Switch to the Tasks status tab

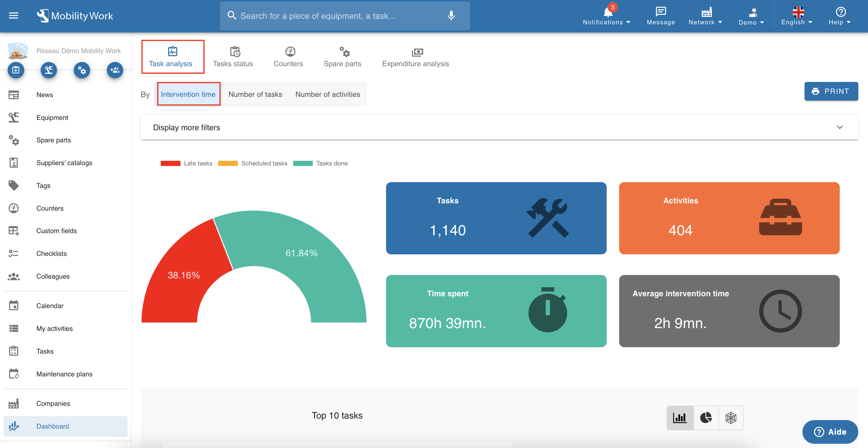click(x=233, y=57)
